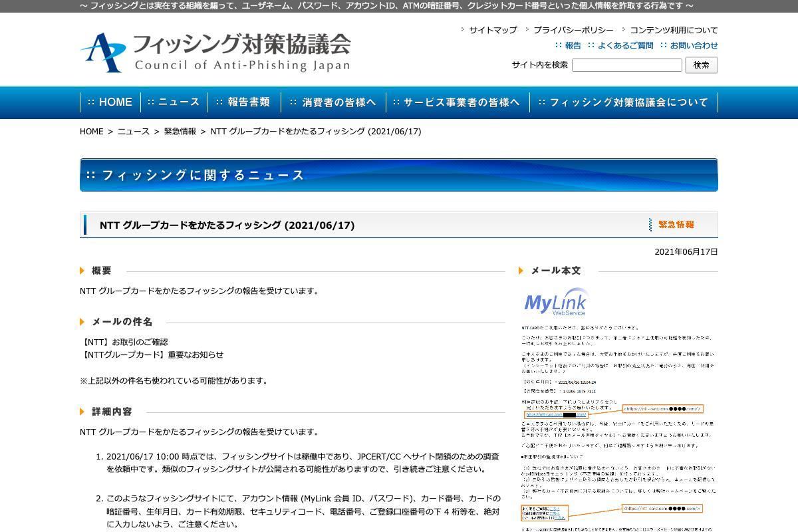Click the article title NTT グループカードをかたるフィッシング

point(227,225)
